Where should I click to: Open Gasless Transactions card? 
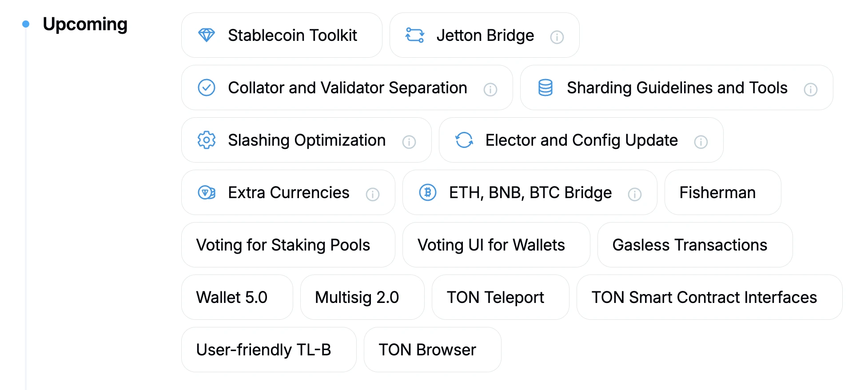click(695, 245)
